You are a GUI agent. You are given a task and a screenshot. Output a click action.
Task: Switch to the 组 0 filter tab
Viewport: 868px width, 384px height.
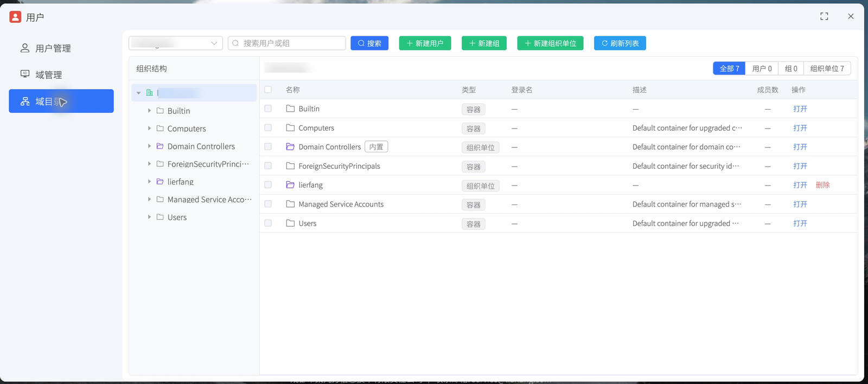(791, 68)
